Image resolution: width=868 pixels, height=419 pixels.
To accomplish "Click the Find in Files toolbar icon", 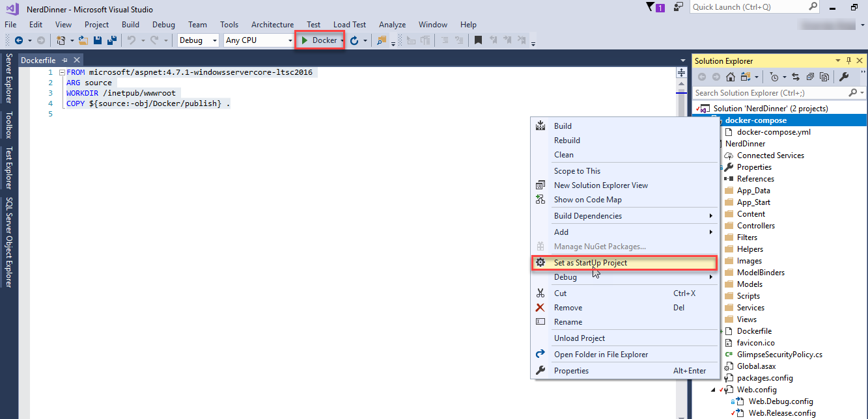I will click(x=382, y=40).
